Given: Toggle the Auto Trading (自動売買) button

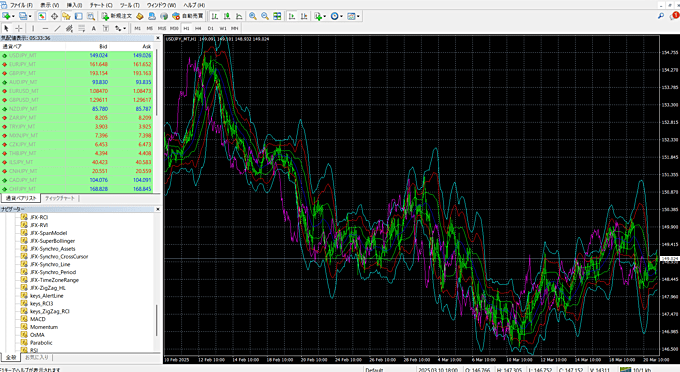Looking at the screenshot, I should pyautogui.click(x=188, y=16).
